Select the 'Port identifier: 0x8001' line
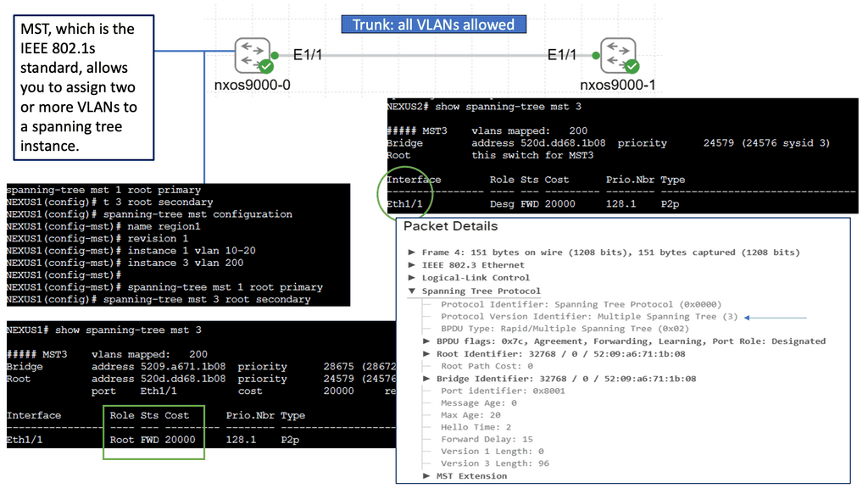 click(x=503, y=391)
